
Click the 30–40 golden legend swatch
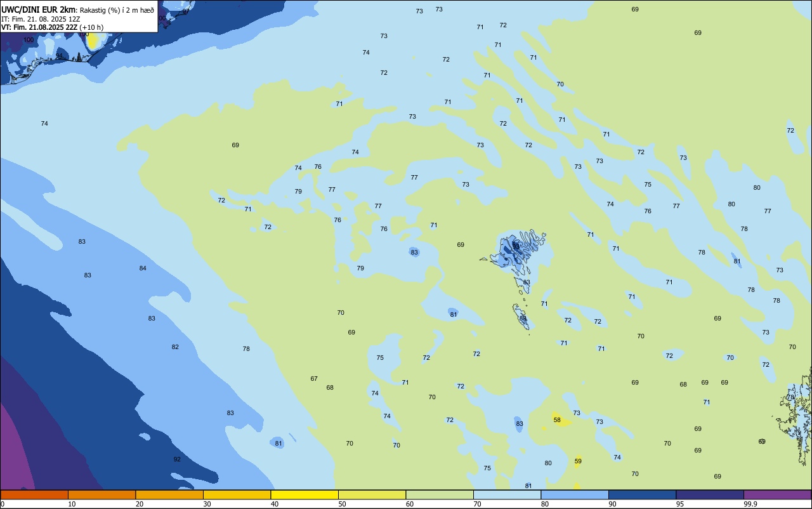(237, 494)
